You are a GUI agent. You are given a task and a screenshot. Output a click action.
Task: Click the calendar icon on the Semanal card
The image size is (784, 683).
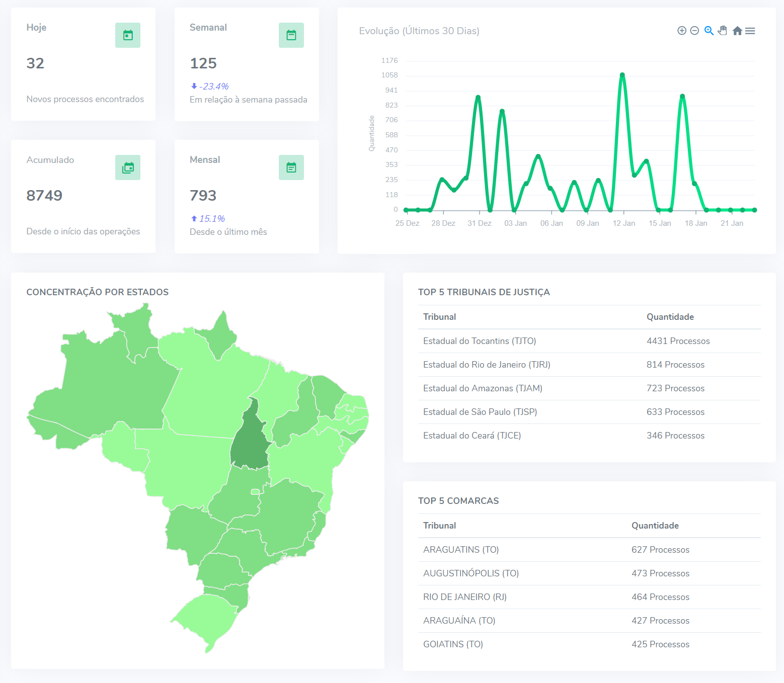[x=291, y=35]
